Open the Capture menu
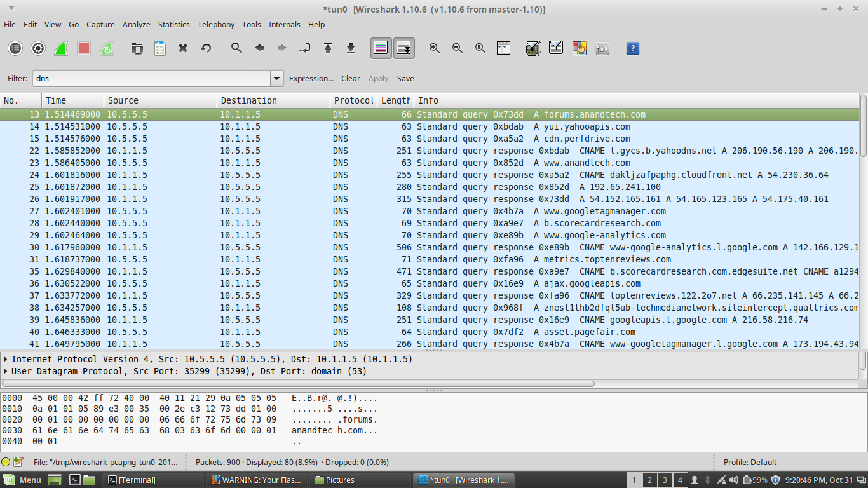This screenshot has width=868, height=488. [100, 24]
